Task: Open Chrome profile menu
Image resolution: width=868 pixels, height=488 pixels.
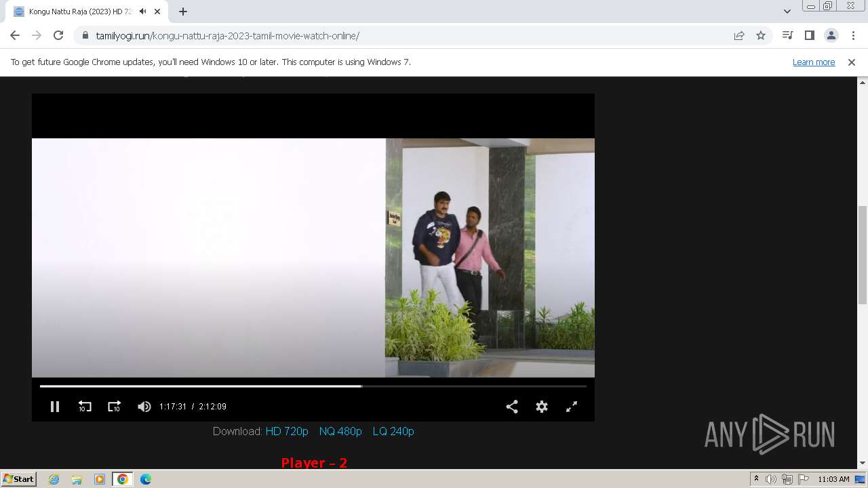Action: [831, 36]
